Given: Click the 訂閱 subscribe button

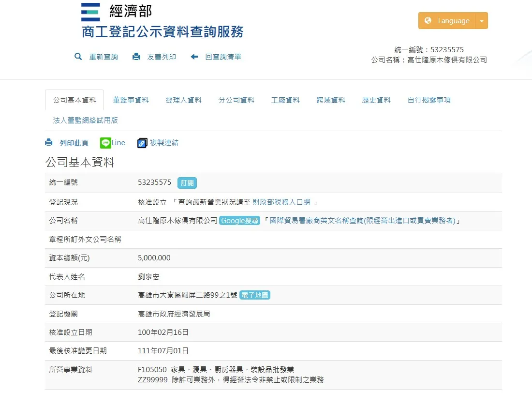Looking at the screenshot, I should [187, 183].
